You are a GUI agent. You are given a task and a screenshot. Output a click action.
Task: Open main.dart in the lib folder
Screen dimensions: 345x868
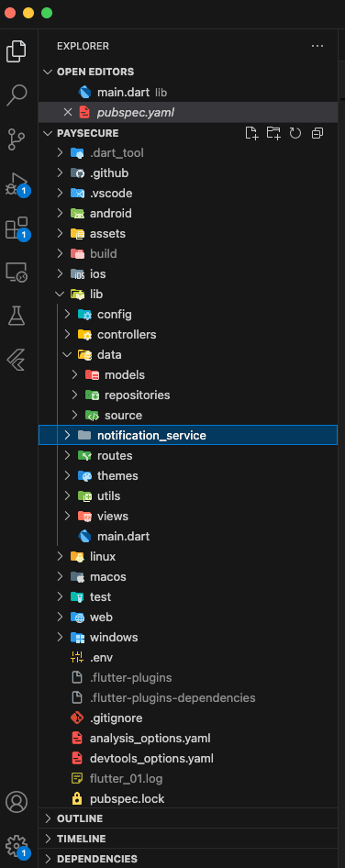[x=123, y=537]
